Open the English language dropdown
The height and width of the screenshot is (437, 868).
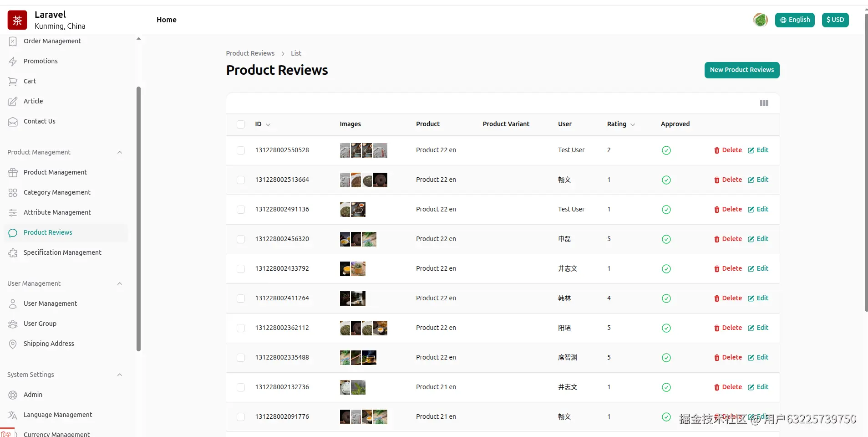click(795, 20)
